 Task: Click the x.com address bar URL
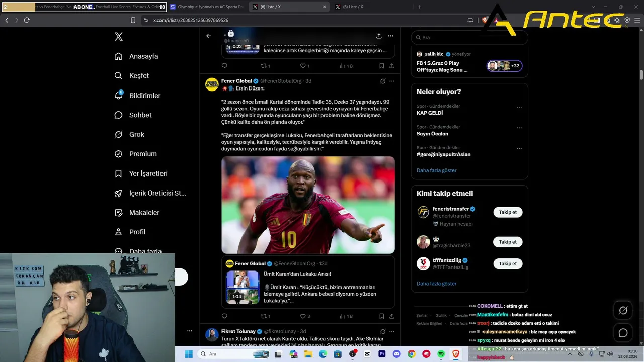point(191,20)
